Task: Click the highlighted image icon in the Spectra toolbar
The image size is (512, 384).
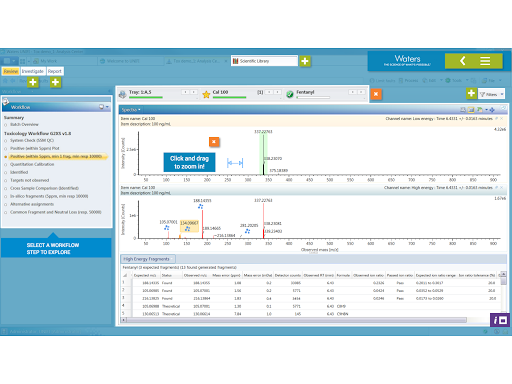Action: (471, 109)
